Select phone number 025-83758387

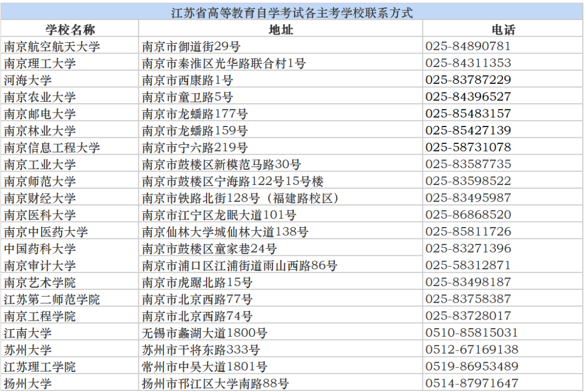(468, 299)
